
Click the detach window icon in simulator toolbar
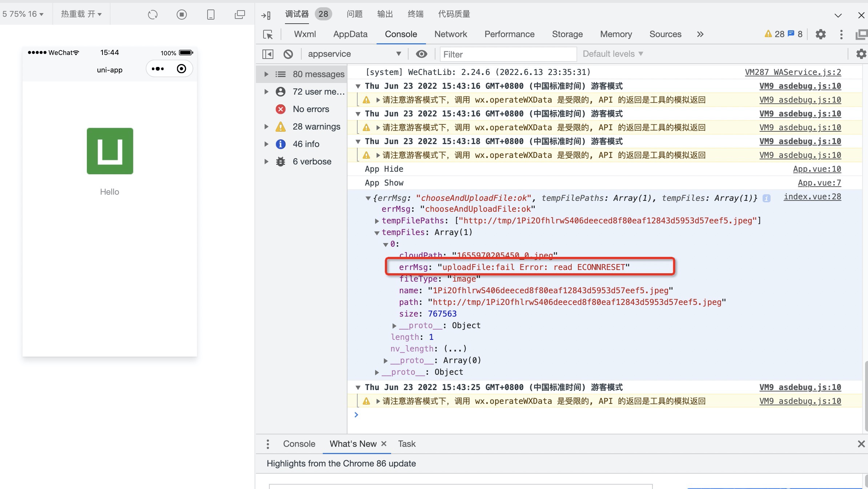pos(240,15)
